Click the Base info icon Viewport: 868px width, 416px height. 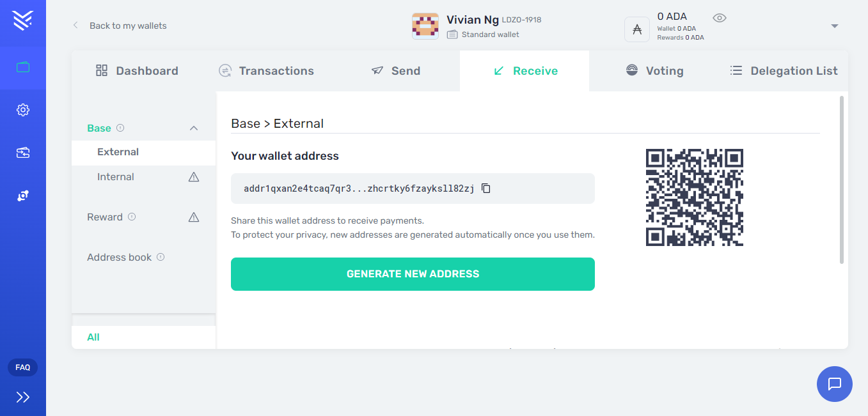pos(120,128)
